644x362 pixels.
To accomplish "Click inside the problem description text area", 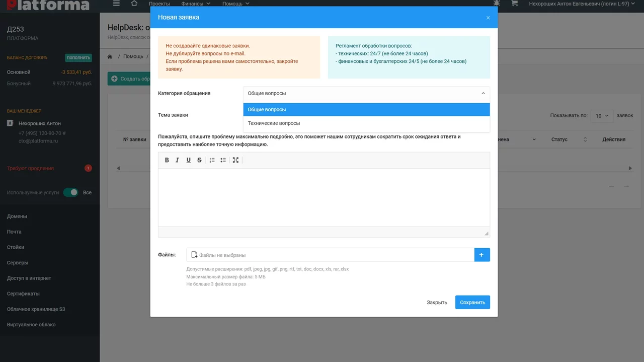I will tap(324, 197).
